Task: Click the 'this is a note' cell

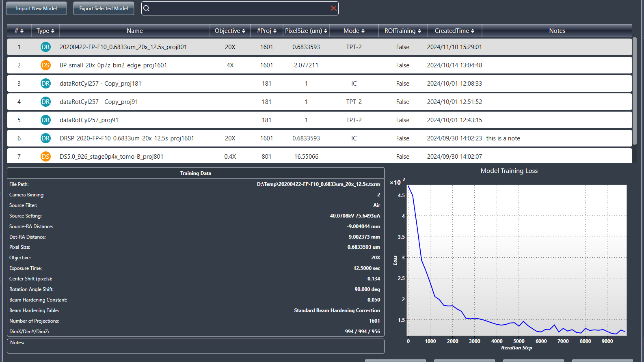Action: coord(503,138)
